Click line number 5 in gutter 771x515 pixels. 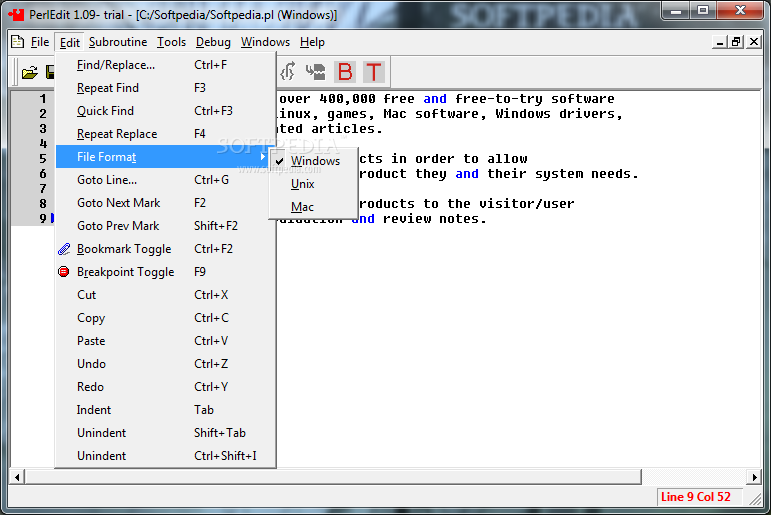(43, 159)
